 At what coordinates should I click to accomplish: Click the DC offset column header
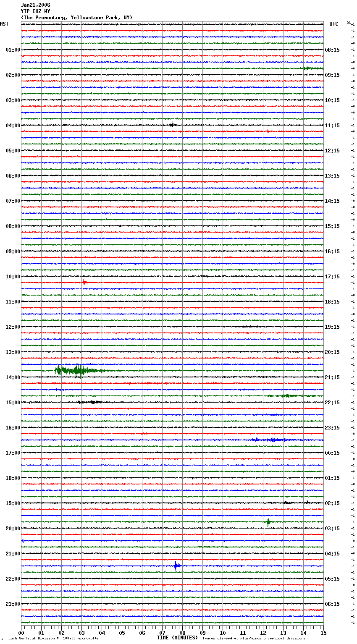(x=349, y=23)
